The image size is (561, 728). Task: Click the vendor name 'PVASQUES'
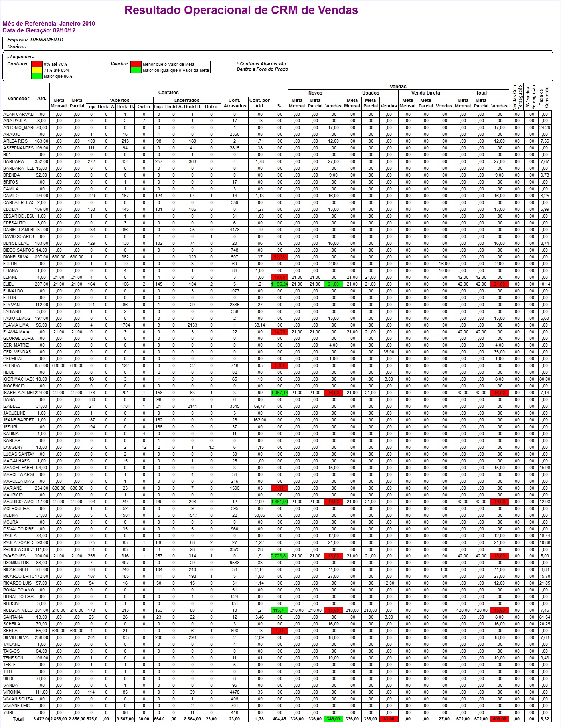tap(14, 556)
